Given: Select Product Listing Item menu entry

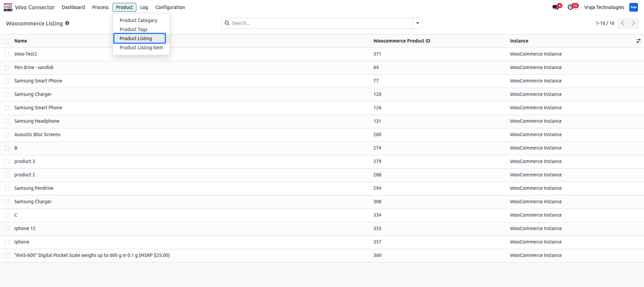Looking at the screenshot, I should point(141,47).
